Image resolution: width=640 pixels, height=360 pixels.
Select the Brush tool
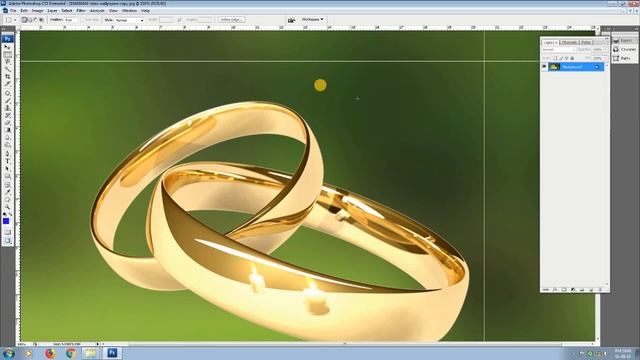tap(7, 100)
